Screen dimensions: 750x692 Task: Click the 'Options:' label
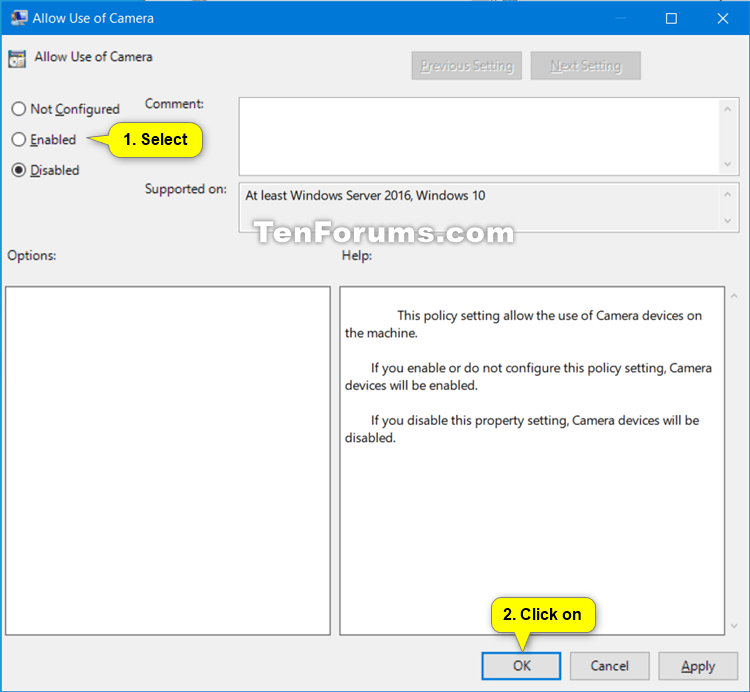(32, 255)
